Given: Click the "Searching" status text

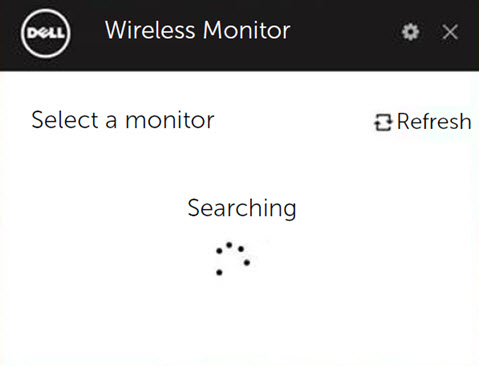Looking at the screenshot, I should pyautogui.click(x=242, y=208).
